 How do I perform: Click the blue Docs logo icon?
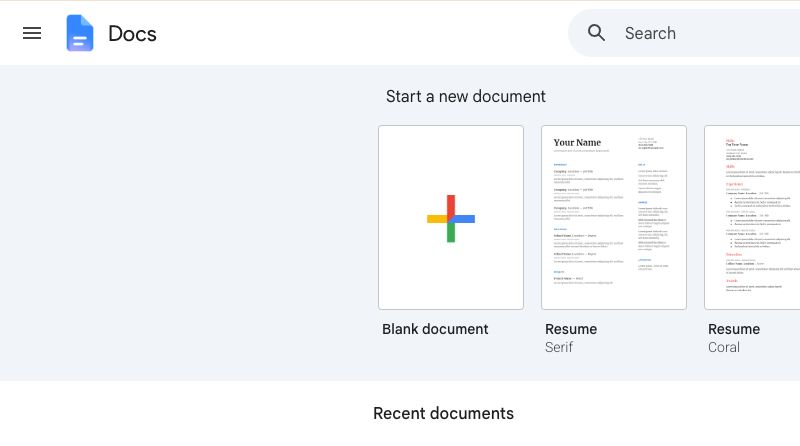click(80, 33)
